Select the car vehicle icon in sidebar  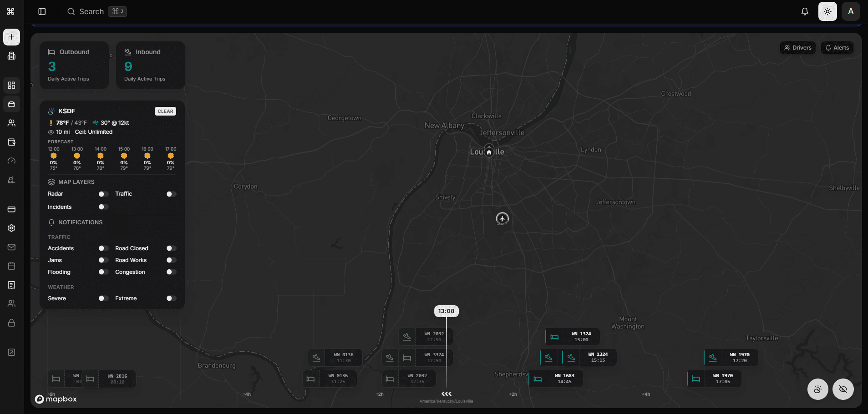(11, 104)
